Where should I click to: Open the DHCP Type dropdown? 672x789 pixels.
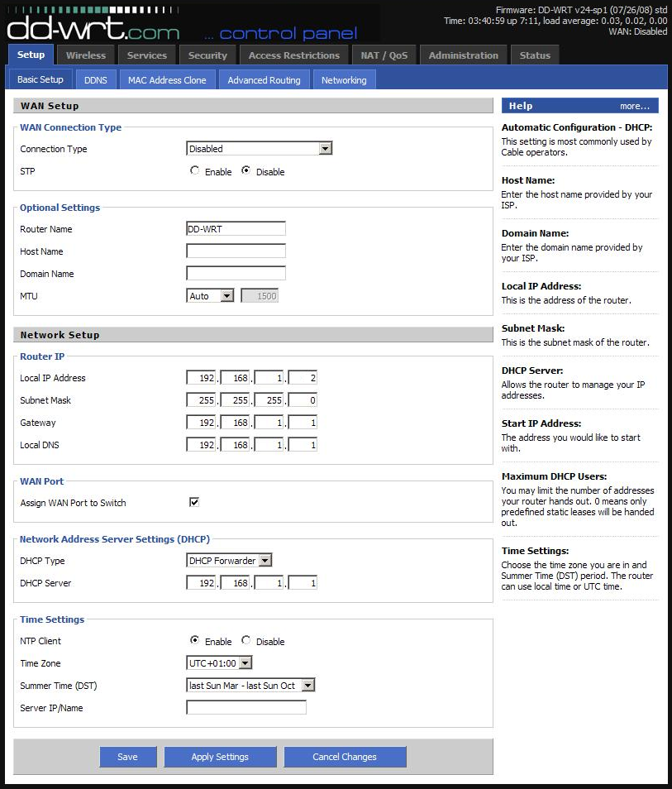(229, 560)
